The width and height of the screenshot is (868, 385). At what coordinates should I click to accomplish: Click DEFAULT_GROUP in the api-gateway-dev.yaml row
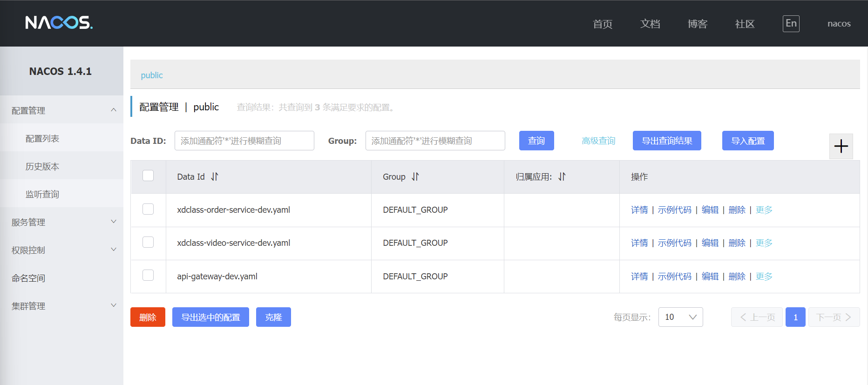[x=415, y=277]
